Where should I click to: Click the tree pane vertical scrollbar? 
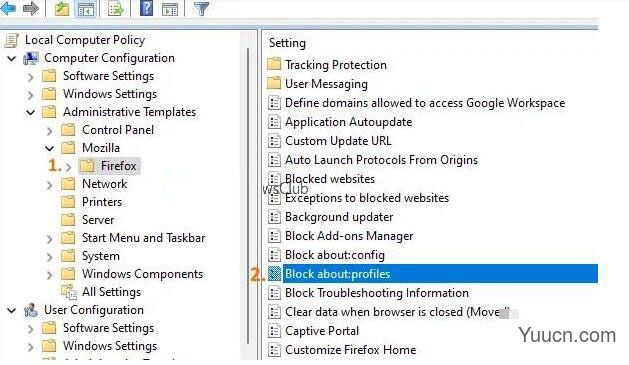pyautogui.click(x=249, y=195)
